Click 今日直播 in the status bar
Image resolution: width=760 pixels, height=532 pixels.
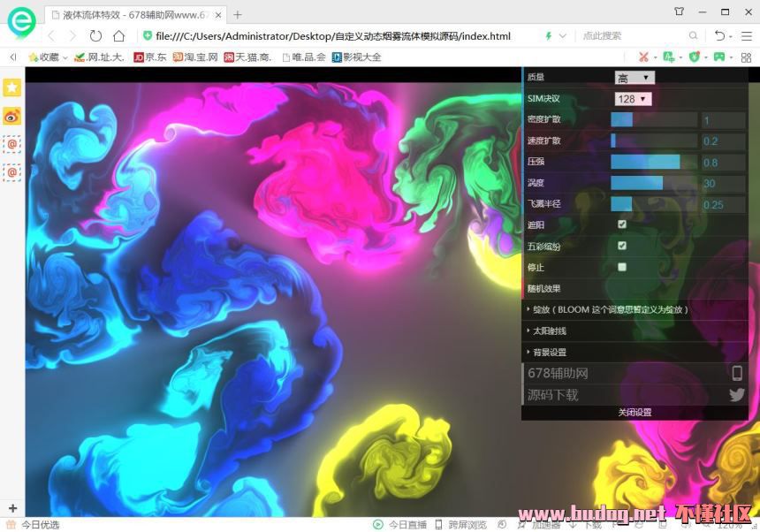(x=399, y=525)
